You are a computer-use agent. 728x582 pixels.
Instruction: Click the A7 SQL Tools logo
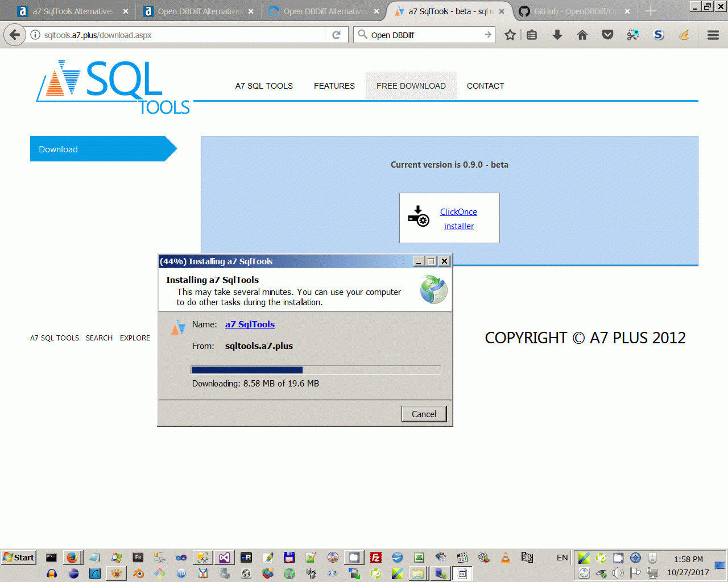coord(113,87)
